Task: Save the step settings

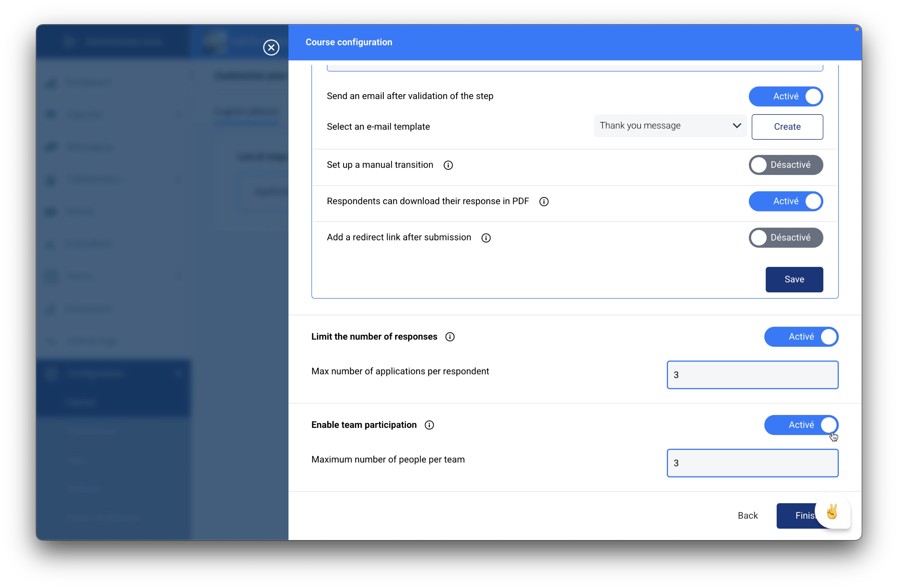Action: (x=794, y=279)
